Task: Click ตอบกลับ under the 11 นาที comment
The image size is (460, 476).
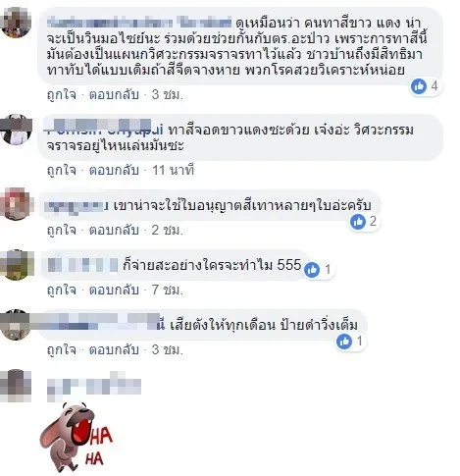Action: click(x=114, y=170)
